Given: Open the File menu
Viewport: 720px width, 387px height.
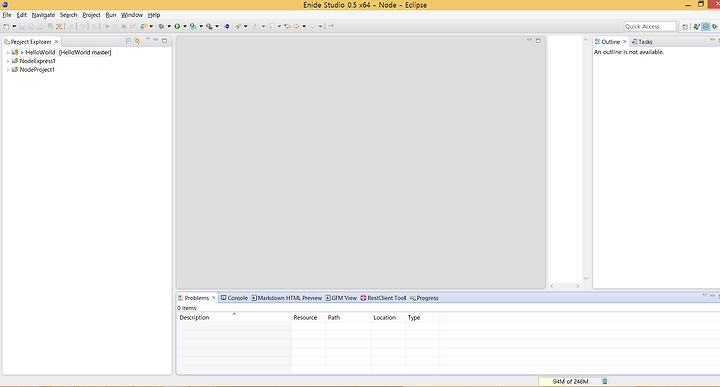Looking at the screenshot, I should [x=7, y=15].
